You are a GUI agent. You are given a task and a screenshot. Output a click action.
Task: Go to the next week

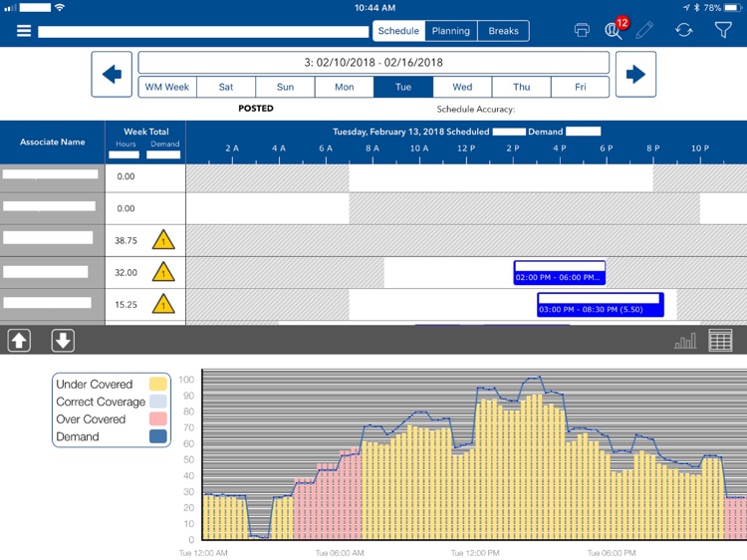tap(635, 75)
